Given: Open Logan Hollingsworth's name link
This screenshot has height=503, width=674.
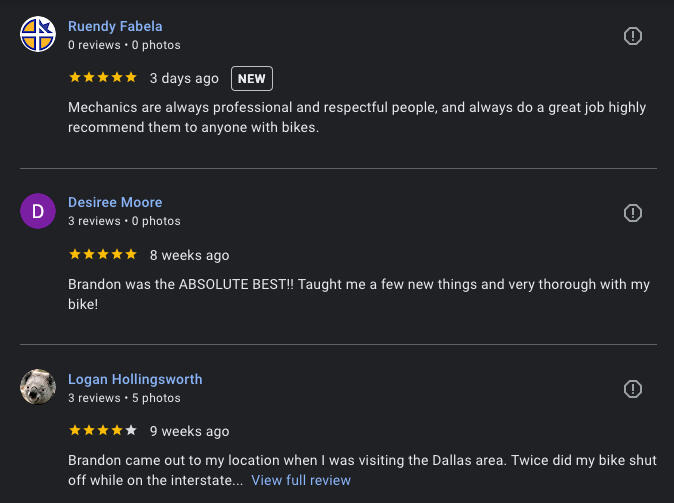Looking at the screenshot, I should [135, 379].
